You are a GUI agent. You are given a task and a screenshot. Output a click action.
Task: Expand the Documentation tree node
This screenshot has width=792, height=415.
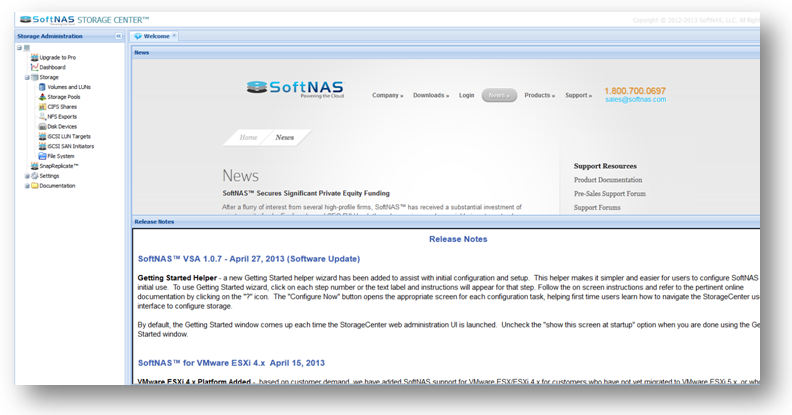[x=27, y=186]
